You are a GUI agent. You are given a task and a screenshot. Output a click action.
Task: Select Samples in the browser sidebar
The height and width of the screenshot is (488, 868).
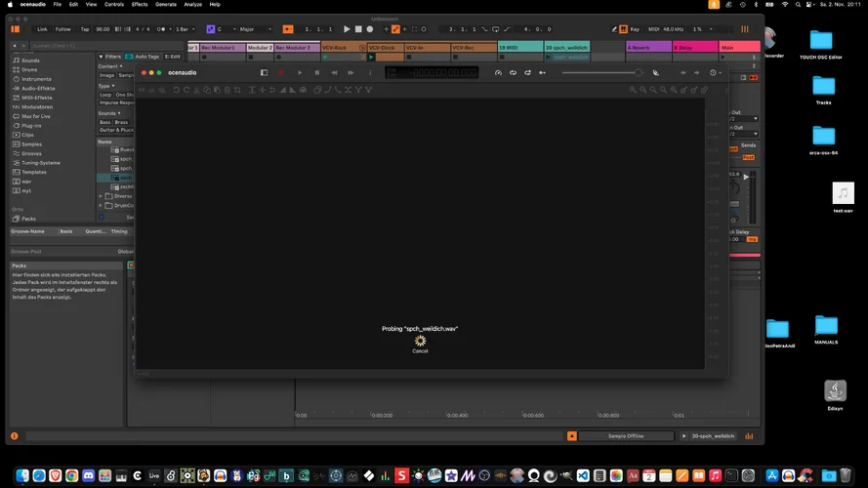pyautogui.click(x=31, y=143)
